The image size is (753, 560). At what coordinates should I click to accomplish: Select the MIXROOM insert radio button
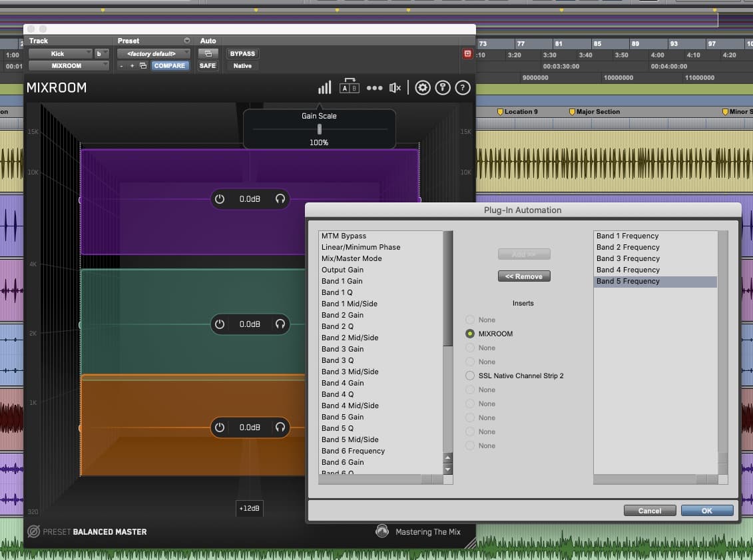click(469, 334)
